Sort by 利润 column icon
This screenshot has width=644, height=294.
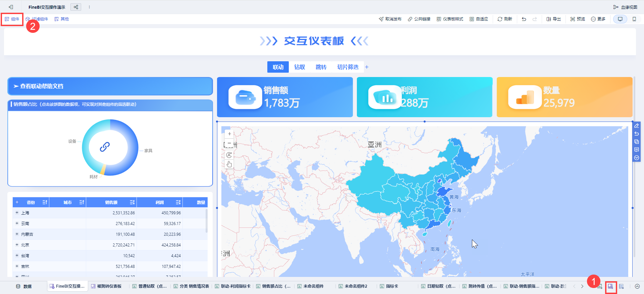178,202
